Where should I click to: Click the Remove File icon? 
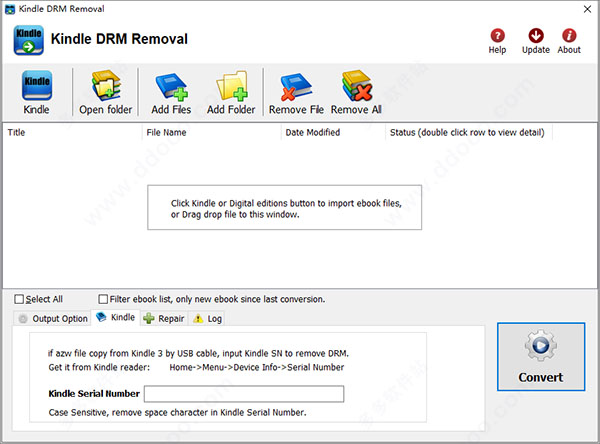click(296, 87)
